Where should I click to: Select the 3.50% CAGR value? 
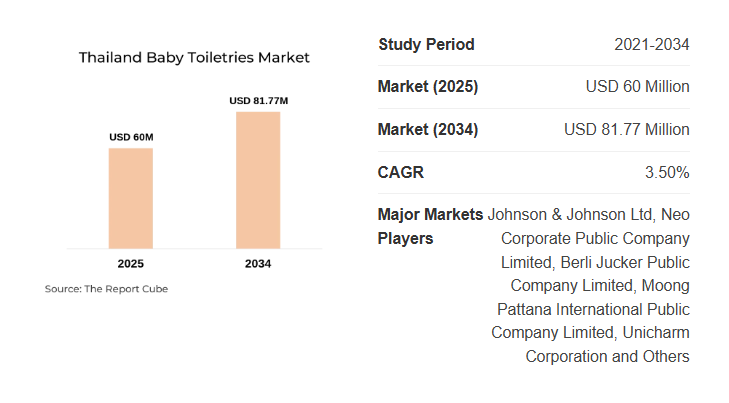[667, 173]
